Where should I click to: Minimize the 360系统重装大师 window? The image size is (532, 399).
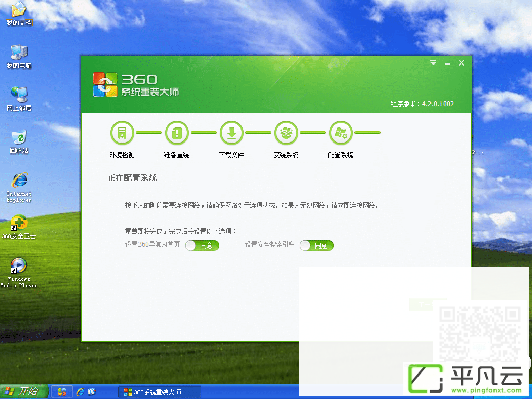[x=448, y=63]
